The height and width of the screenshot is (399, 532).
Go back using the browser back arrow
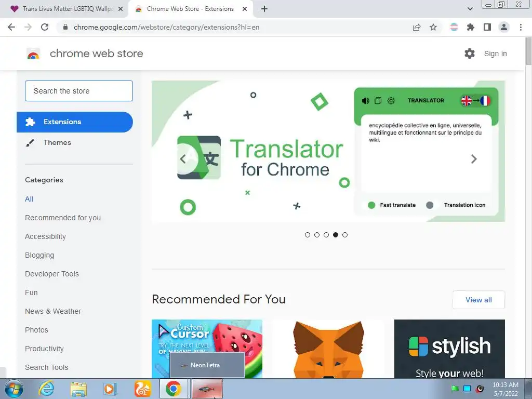(11, 27)
